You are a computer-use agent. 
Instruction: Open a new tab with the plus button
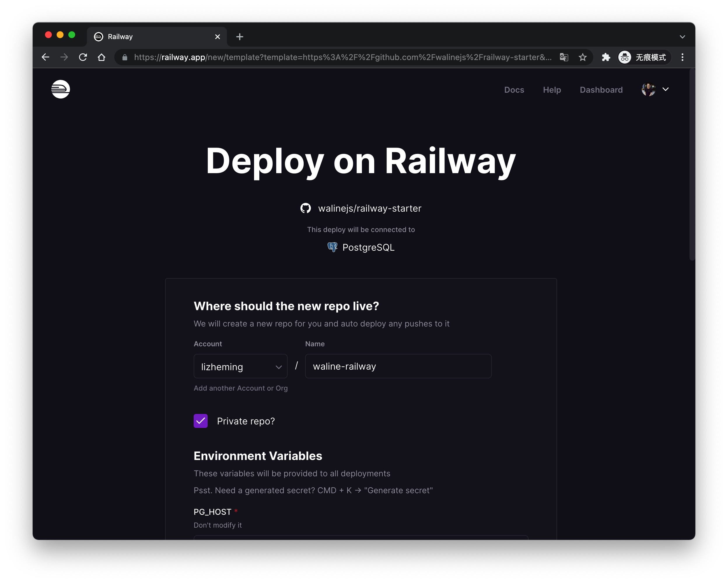tap(240, 37)
